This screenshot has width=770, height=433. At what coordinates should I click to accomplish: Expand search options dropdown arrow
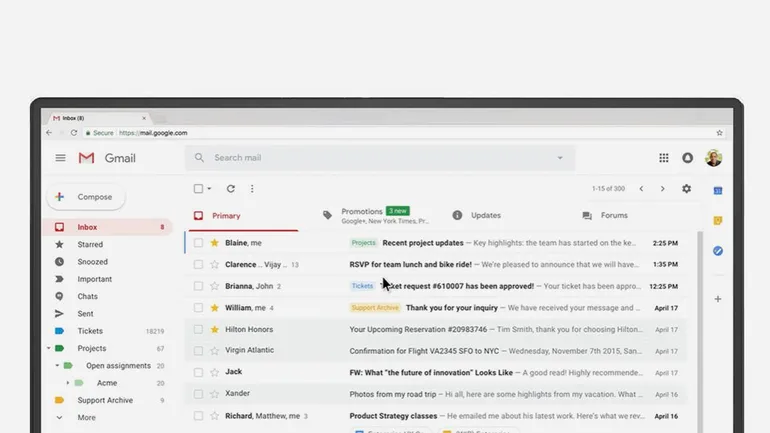click(x=560, y=158)
